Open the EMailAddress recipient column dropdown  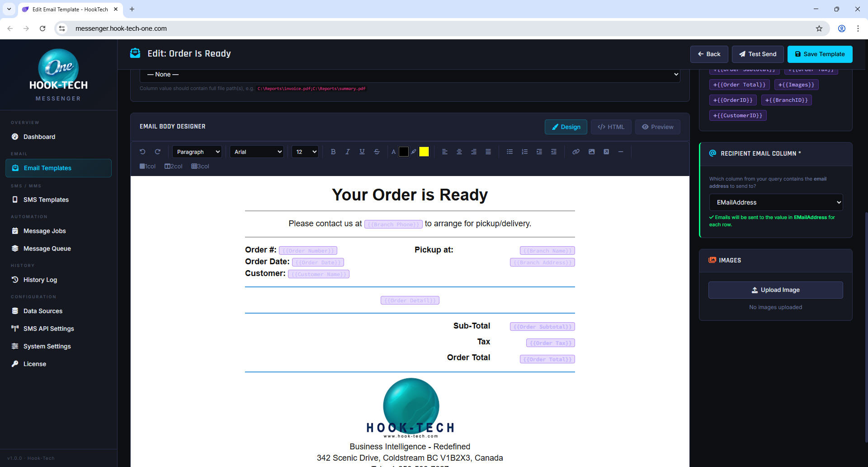pyautogui.click(x=775, y=202)
